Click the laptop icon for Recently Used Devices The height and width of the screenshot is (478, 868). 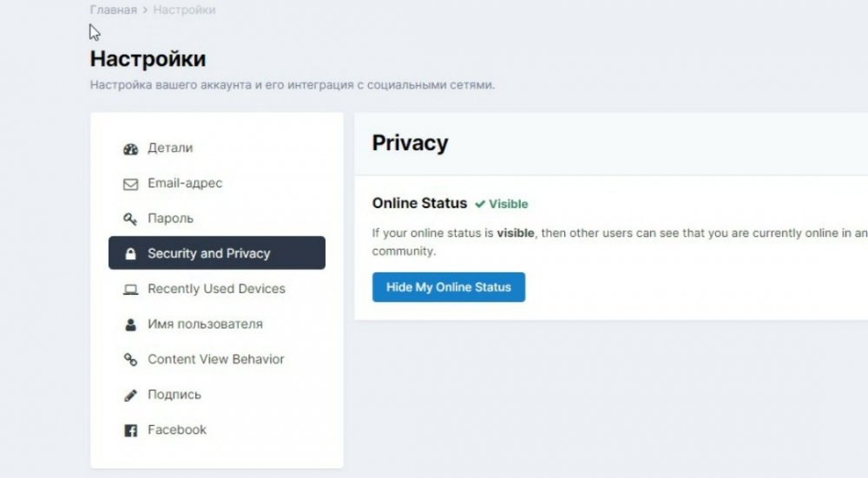pos(131,289)
